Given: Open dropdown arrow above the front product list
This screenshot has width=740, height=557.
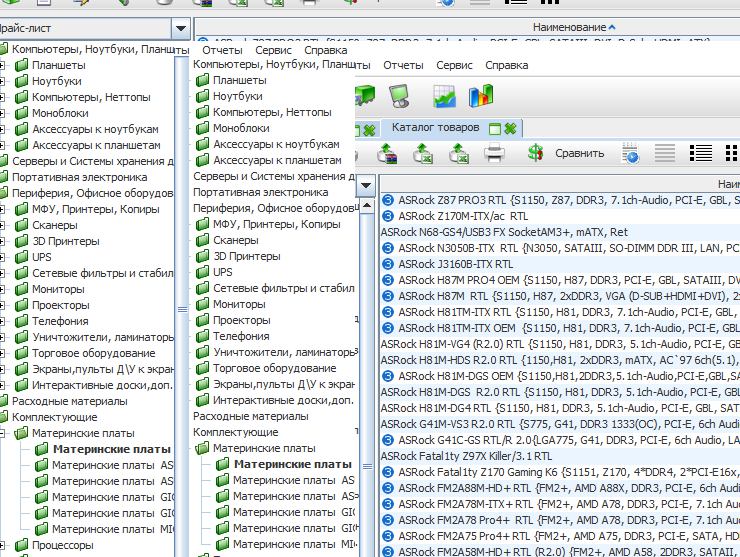Looking at the screenshot, I should [366, 186].
